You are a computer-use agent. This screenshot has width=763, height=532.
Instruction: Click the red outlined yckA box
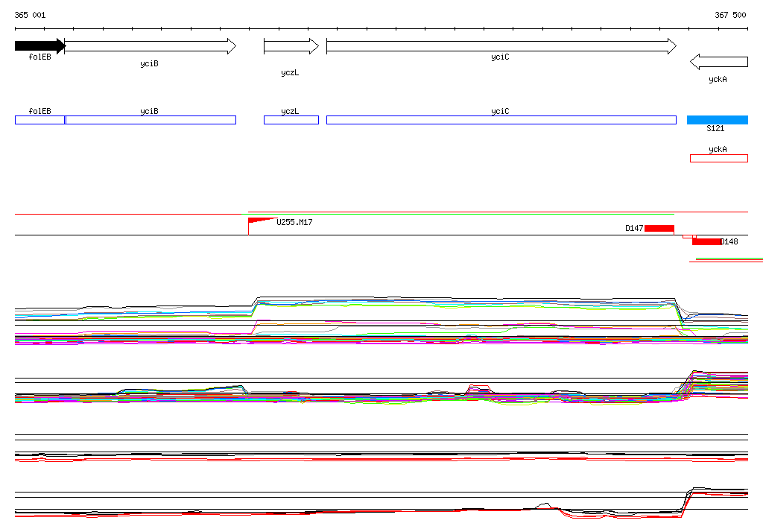(719, 158)
